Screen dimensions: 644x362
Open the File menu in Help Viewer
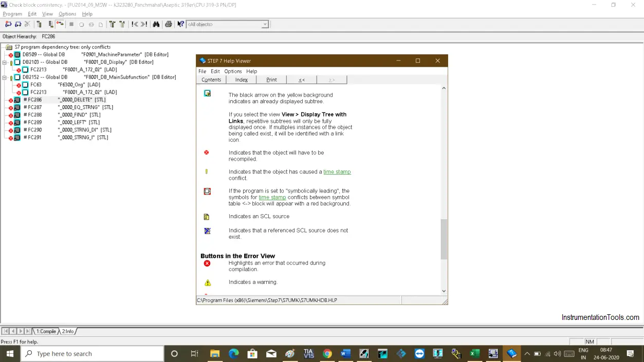coord(203,71)
